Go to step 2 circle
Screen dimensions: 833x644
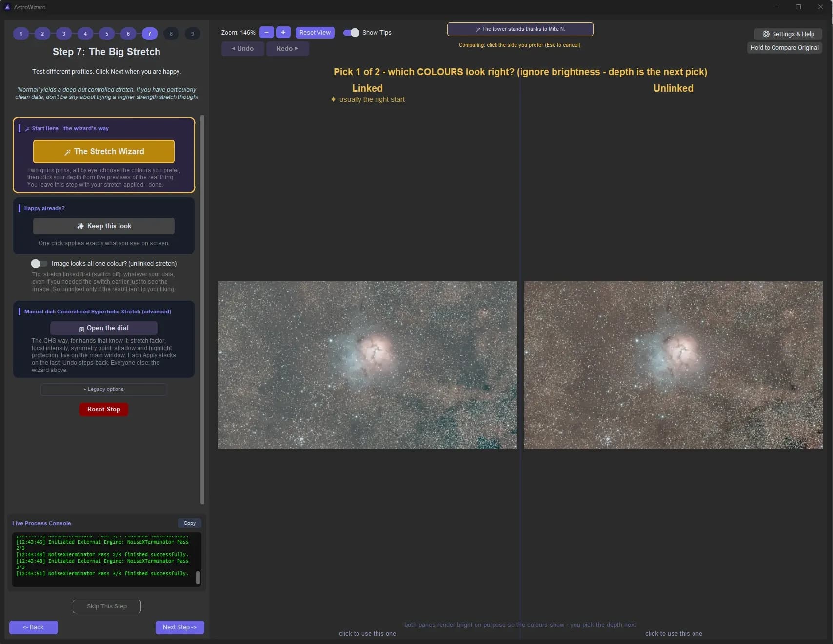[42, 34]
